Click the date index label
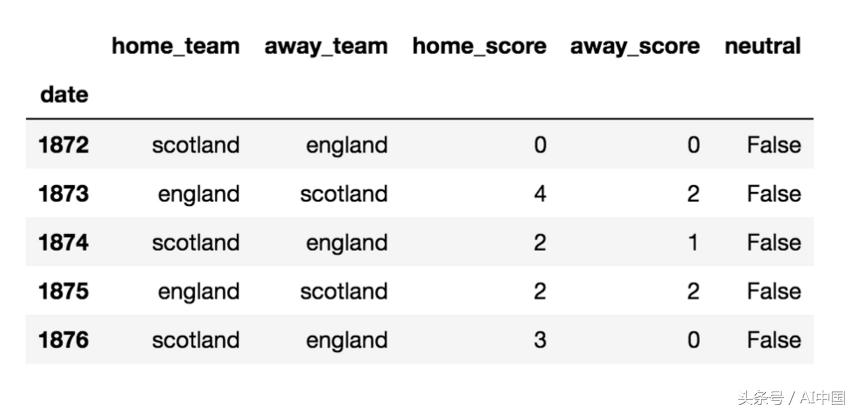855x411 pixels. click(63, 95)
